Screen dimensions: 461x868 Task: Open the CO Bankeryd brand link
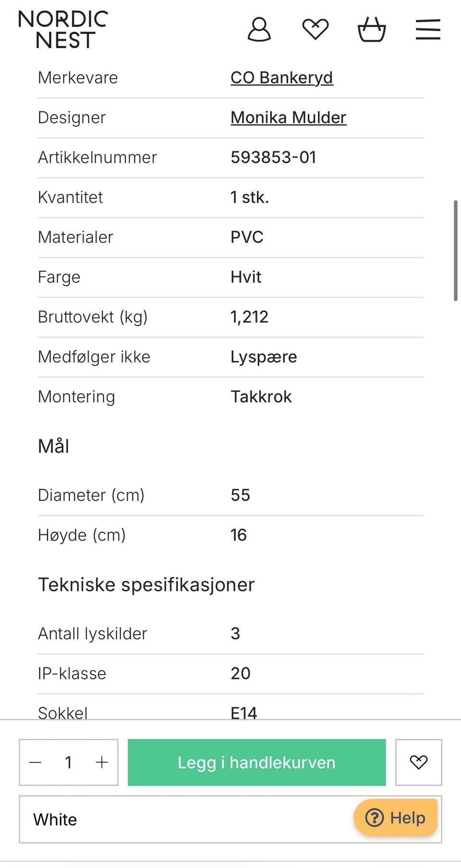pyautogui.click(x=282, y=78)
